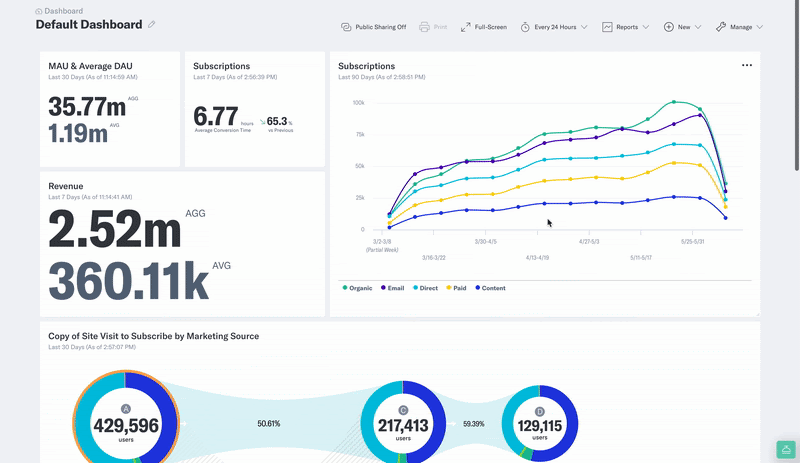The width and height of the screenshot is (800, 463).
Task: Click the 35.77m MAU value
Action: coord(87,107)
